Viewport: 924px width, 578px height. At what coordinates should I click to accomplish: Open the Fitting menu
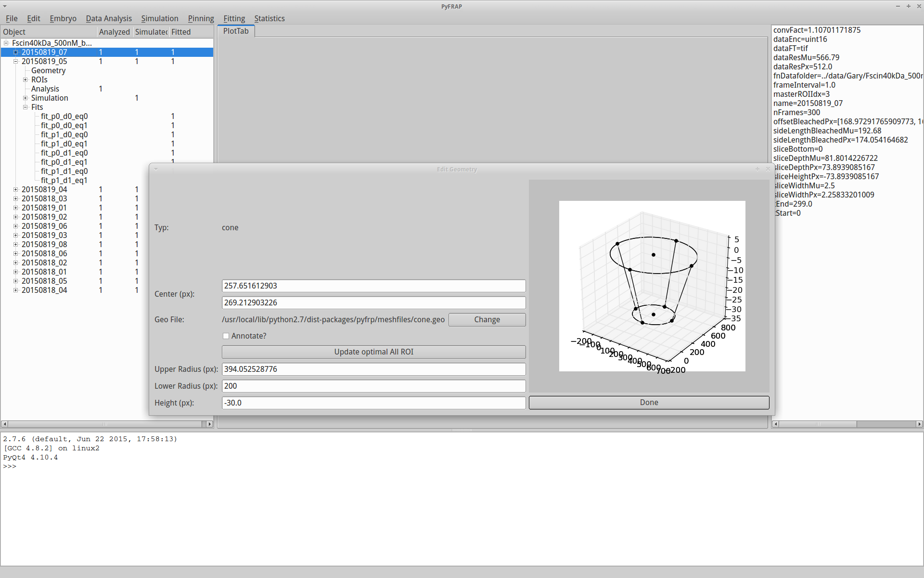234,18
